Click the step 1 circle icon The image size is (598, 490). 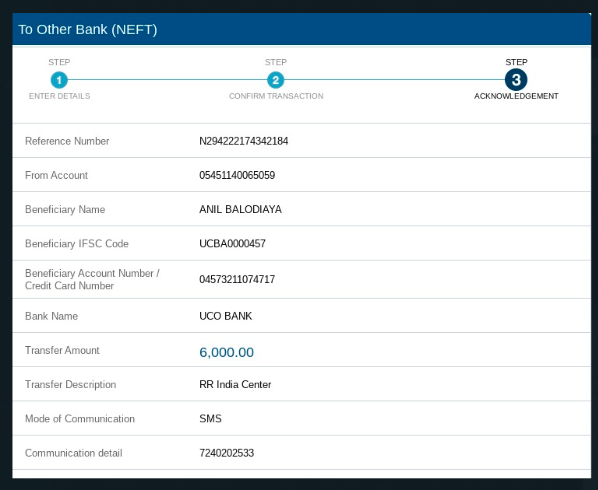point(59,80)
